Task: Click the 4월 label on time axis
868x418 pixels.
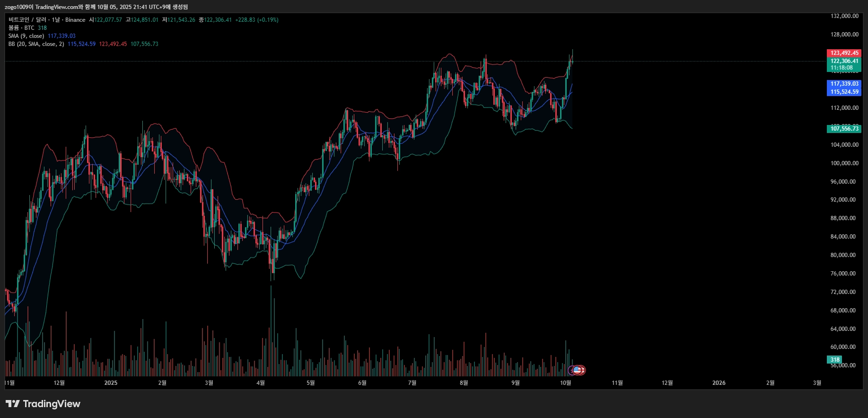Action: 260,383
